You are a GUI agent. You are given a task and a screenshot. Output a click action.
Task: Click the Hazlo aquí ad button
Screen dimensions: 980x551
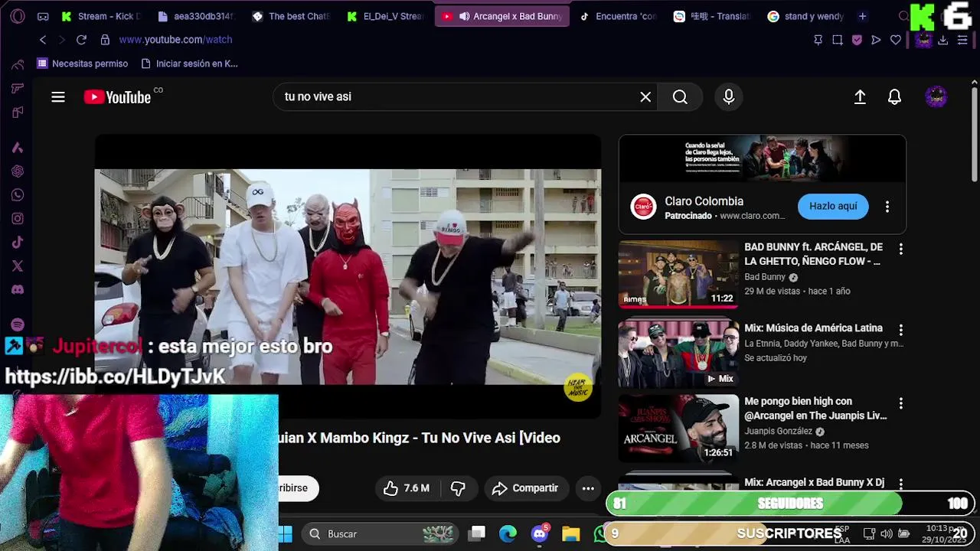833,207
